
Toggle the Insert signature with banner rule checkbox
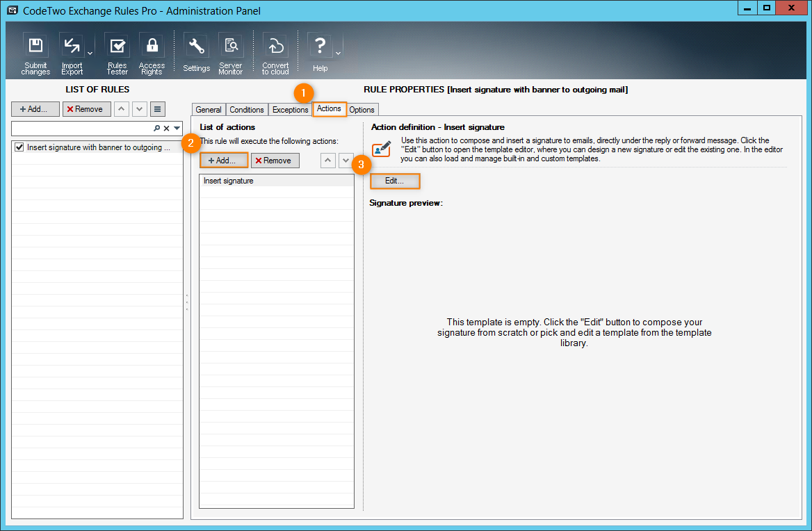coord(19,147)
